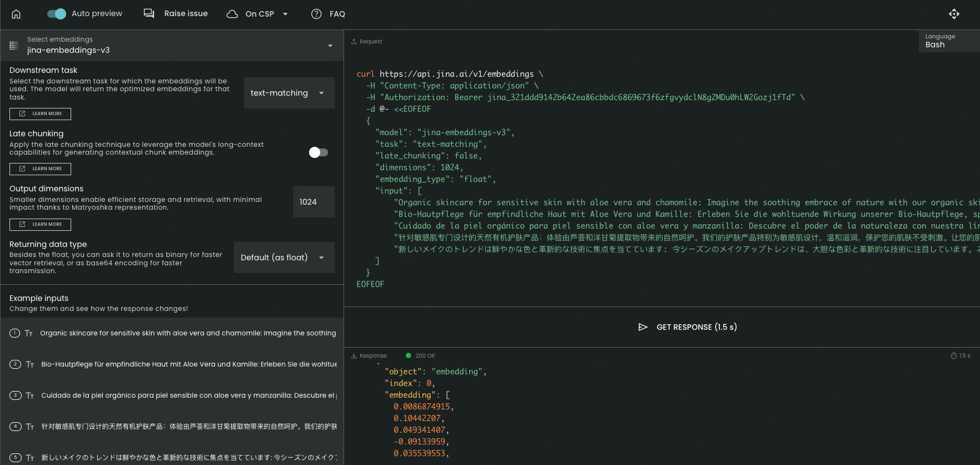Click text type icon on example input 3
Viewport: 980px width, 465px height.
[x=30, y=395]
